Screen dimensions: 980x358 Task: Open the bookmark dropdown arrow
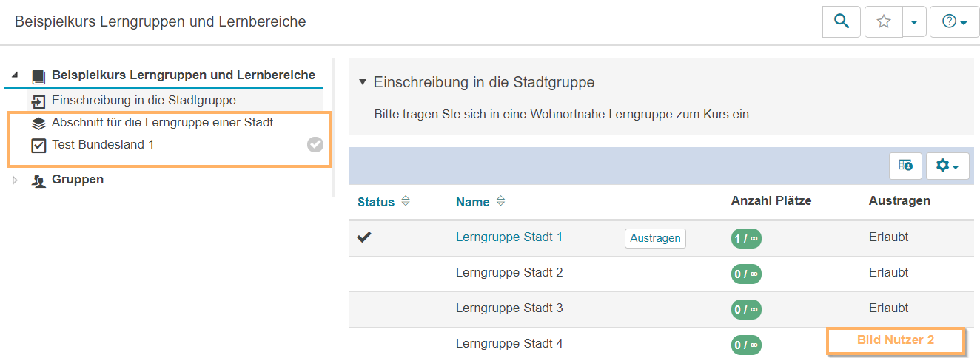[914, 22]
